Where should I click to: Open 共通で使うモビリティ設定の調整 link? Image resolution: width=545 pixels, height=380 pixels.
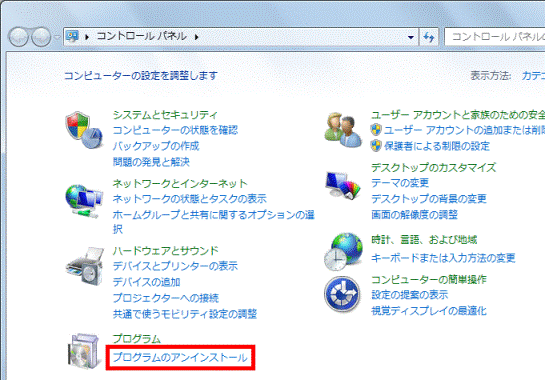pos(185,314)
